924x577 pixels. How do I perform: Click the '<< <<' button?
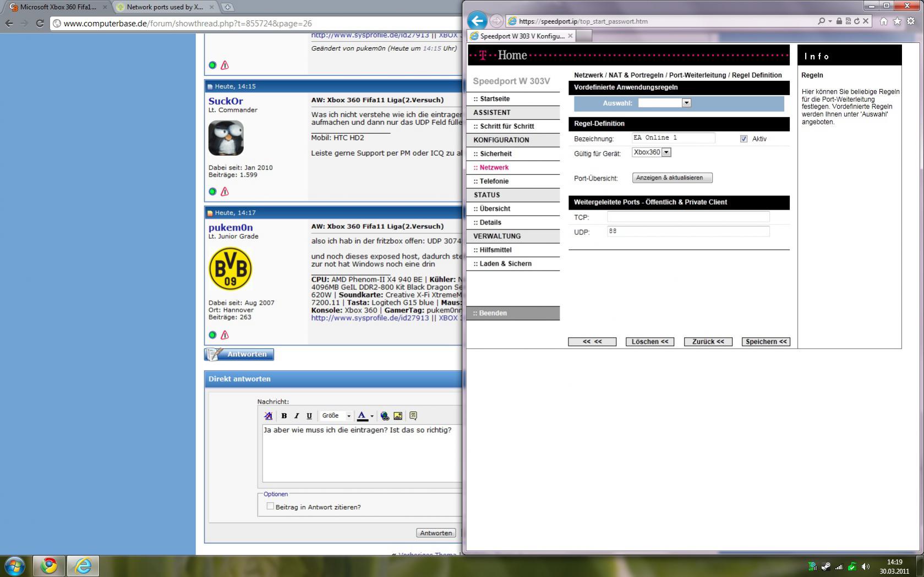coord(592,342)
